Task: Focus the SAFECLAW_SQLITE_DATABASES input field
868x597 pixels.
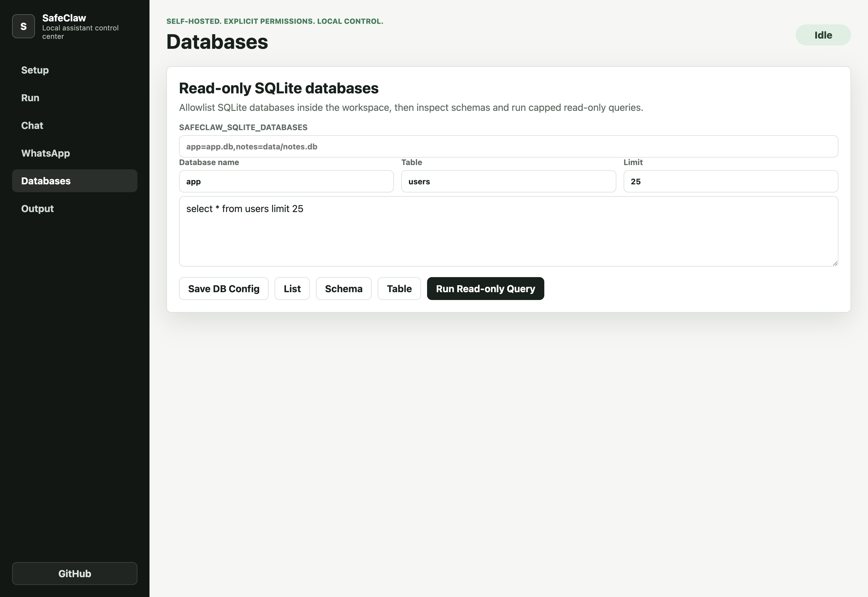Action: [508, 146]
